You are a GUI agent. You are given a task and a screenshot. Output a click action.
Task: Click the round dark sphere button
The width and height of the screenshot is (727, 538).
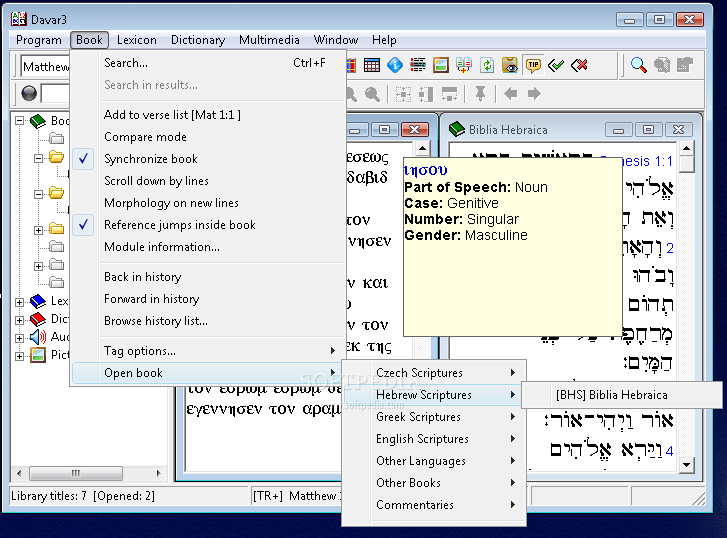click(29, 93)
